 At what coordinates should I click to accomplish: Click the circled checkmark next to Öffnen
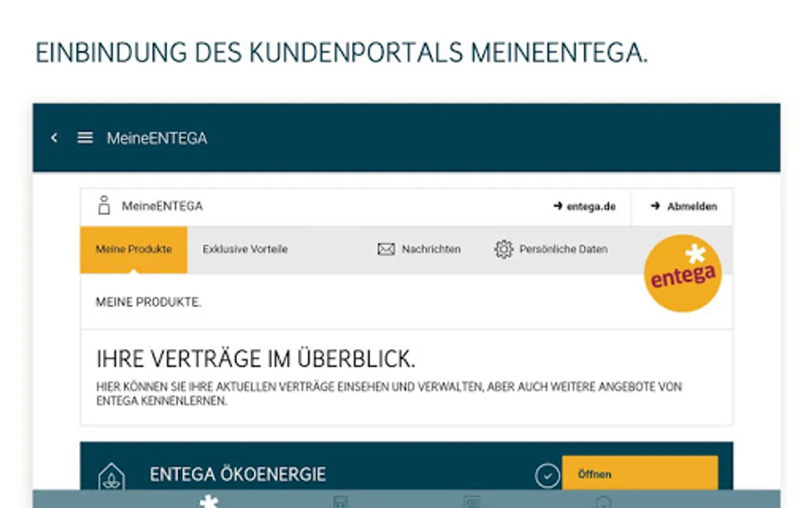pos(547,475)
